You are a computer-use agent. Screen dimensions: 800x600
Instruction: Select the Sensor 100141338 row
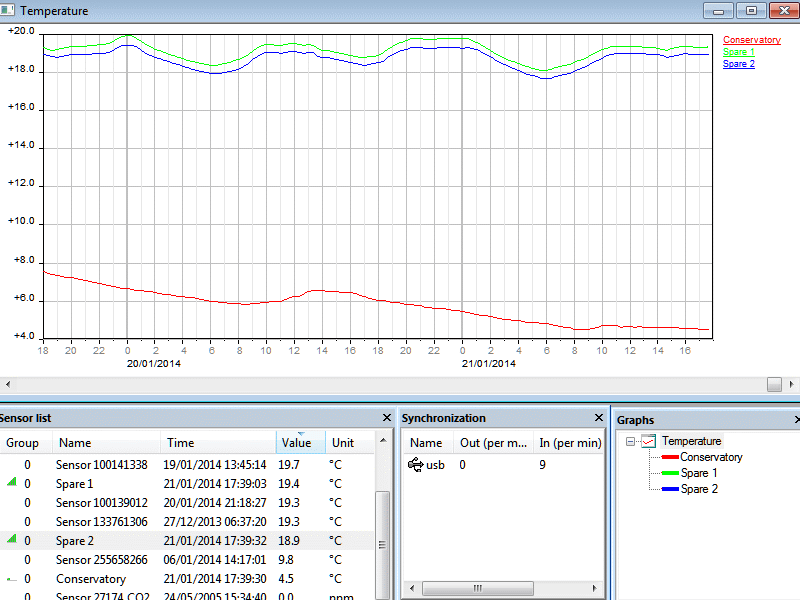point(101,465)
